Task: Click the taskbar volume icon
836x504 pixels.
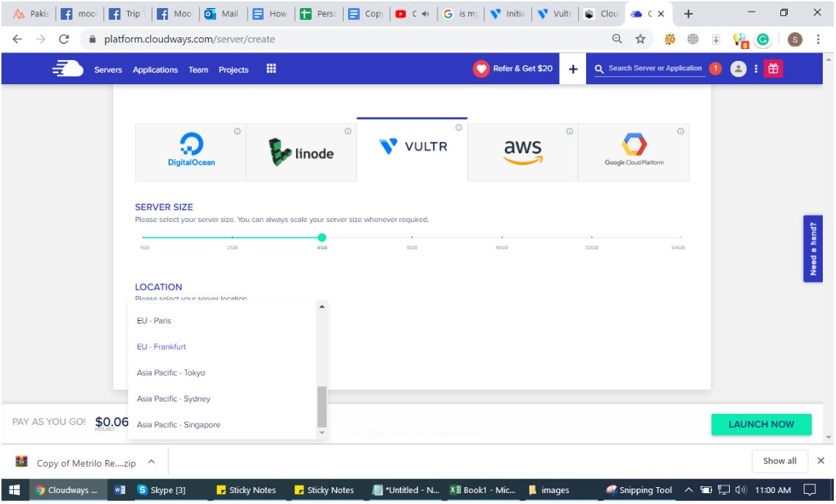Action: (741, 489)
